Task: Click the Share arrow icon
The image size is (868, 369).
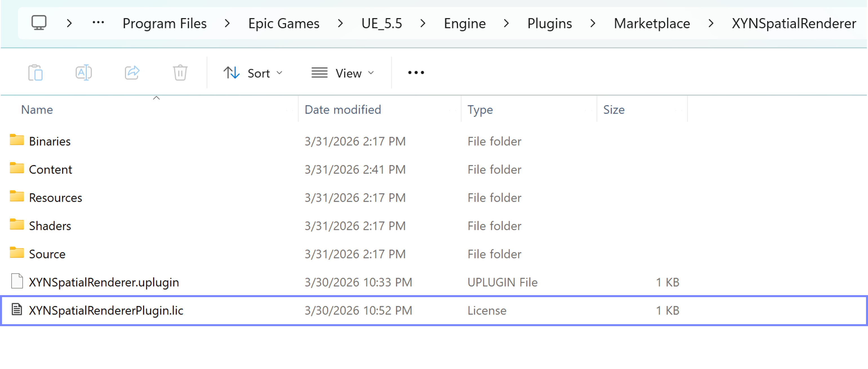Action: point(132,72)
